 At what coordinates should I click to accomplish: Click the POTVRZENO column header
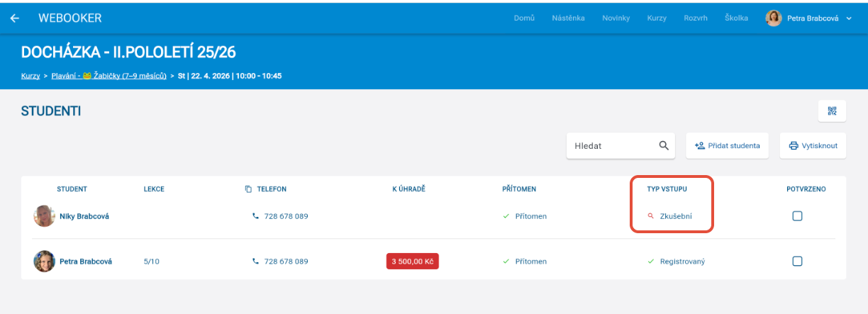806,189
